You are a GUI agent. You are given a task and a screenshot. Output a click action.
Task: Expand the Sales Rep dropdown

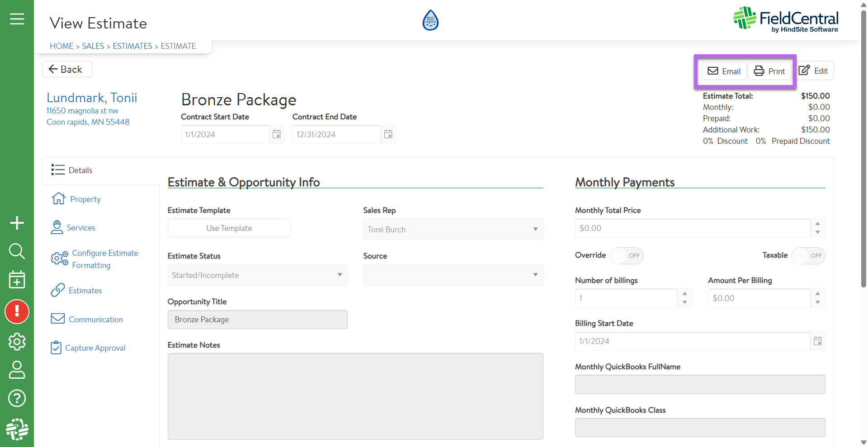click(x=453, y=230)
